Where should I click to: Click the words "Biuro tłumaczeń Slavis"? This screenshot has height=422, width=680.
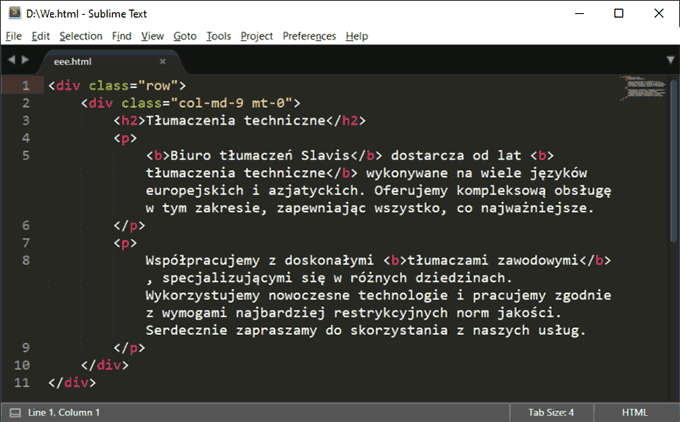tap(260, 155)
